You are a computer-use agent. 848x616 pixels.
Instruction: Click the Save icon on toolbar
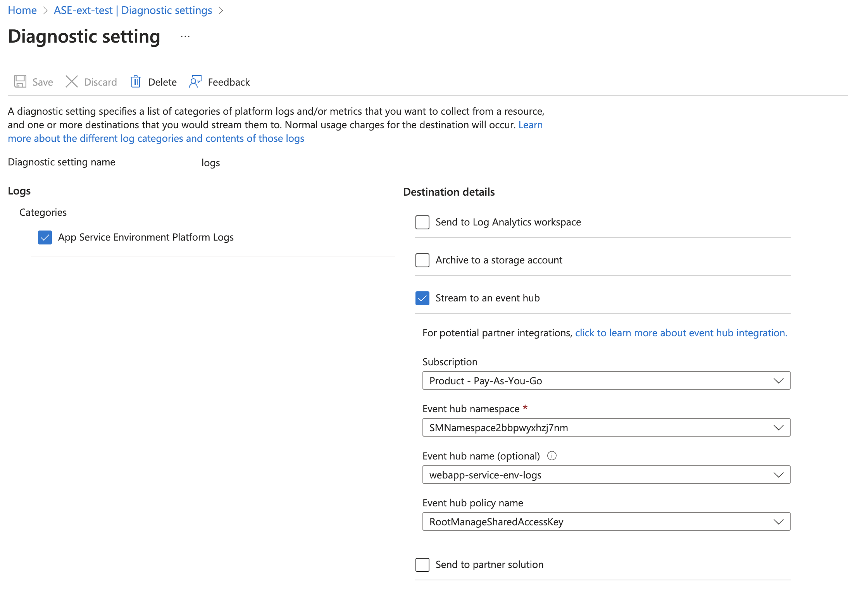(x=20, y=81)
